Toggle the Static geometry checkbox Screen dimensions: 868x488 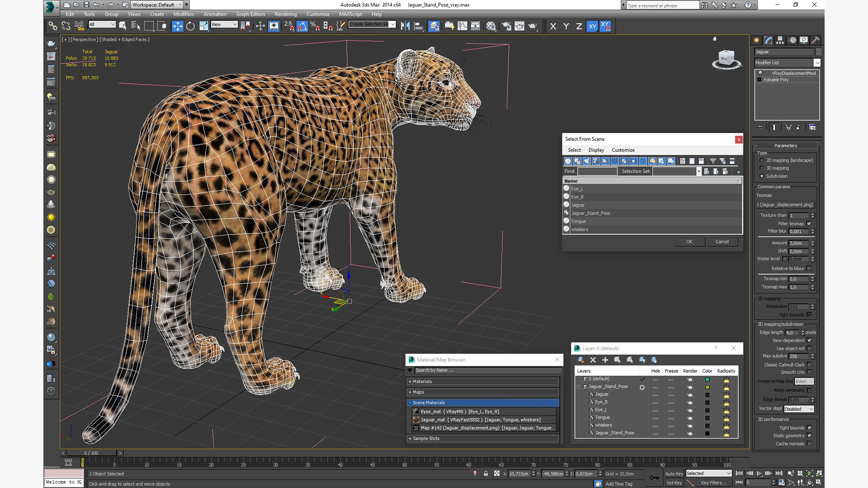809,436
